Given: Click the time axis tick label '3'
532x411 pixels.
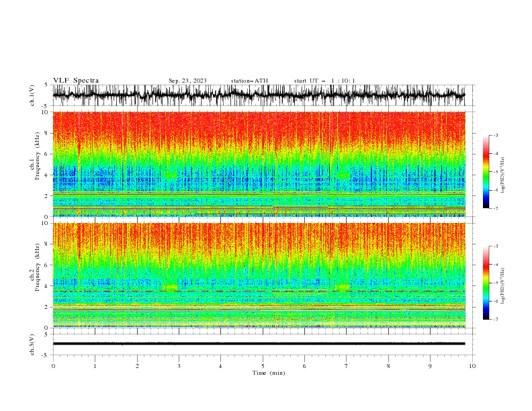Looking at the screenshot, I should tap(179, 366).
